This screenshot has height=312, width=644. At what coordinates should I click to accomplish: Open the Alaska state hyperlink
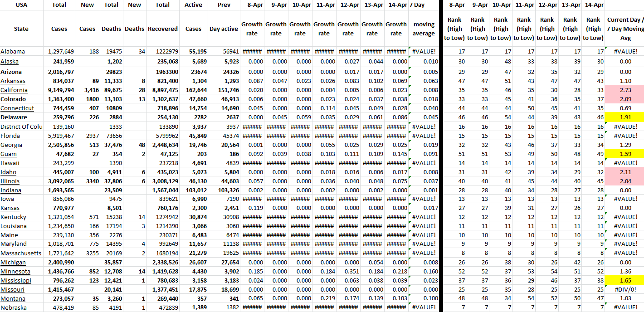[x=10, y=62]
